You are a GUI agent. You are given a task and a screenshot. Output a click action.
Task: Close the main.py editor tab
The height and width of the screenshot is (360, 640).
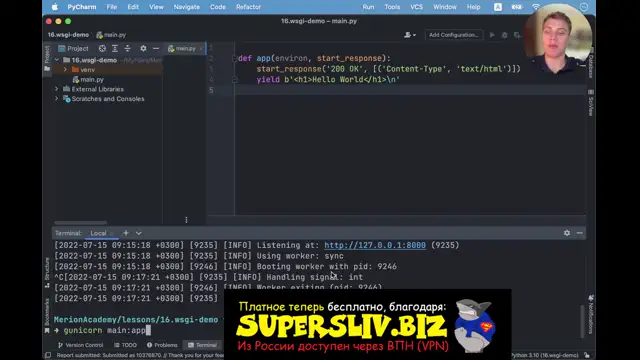(201, 49)
